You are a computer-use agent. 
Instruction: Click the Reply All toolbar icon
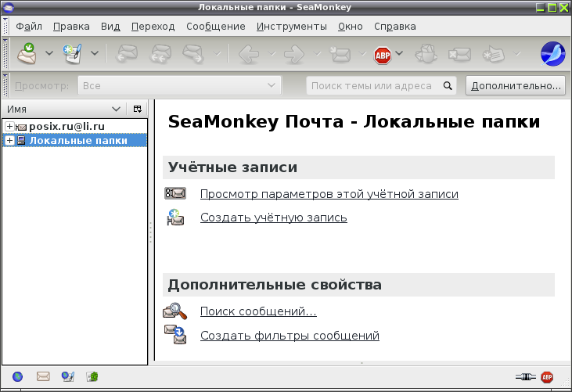pos(160,54)
